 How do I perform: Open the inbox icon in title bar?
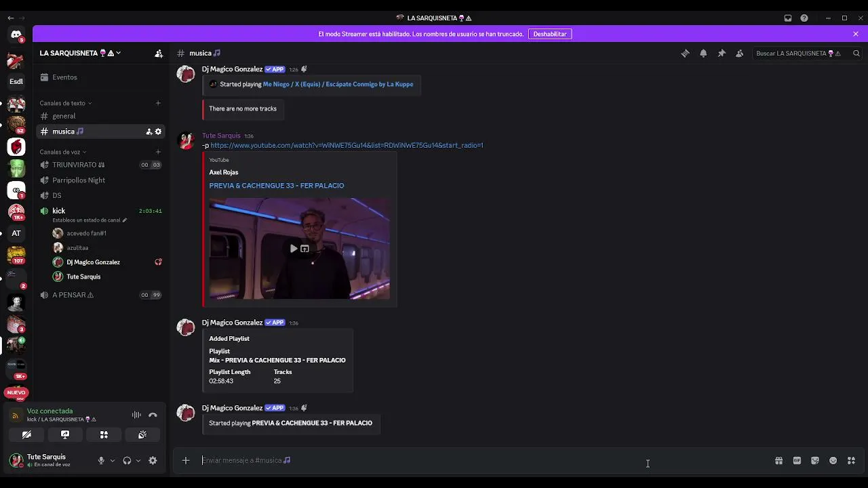point(788,18)
